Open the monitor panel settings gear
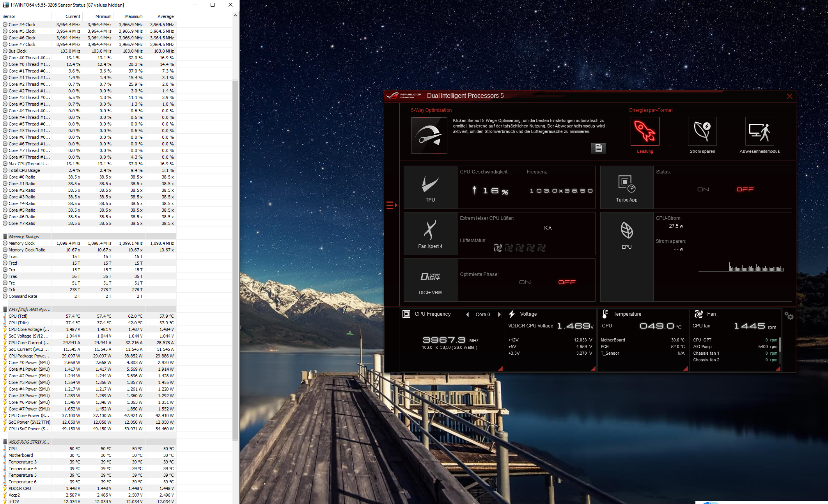Screen dimensions: 828x504 click(789, 316)
